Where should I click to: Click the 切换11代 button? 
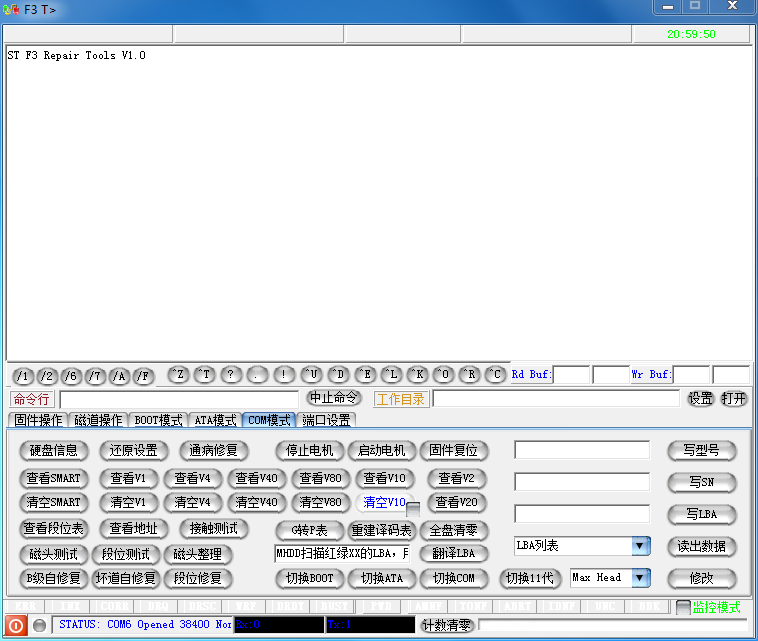530,579
